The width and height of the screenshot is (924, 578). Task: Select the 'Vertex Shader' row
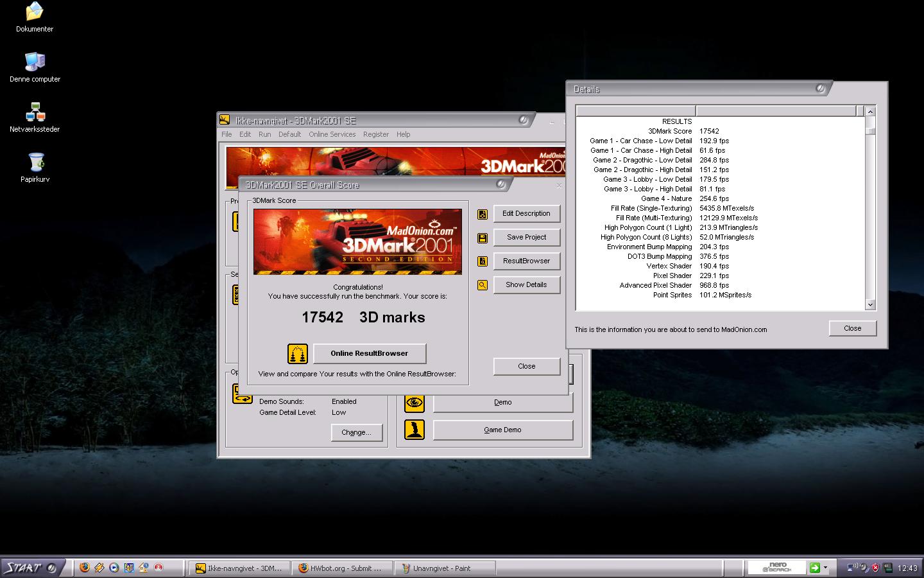tap(720, 266)
